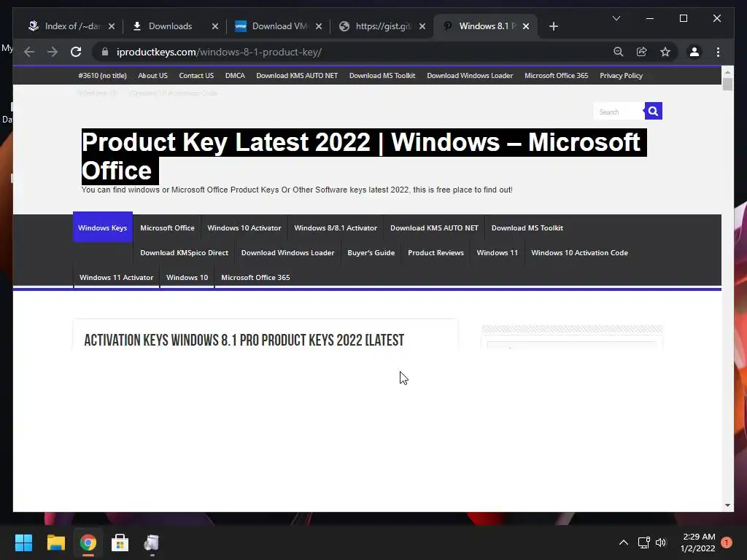Viewport: 747px width, 560px height.
Task: Close the Download VMware tab
Action: (319, 26)
